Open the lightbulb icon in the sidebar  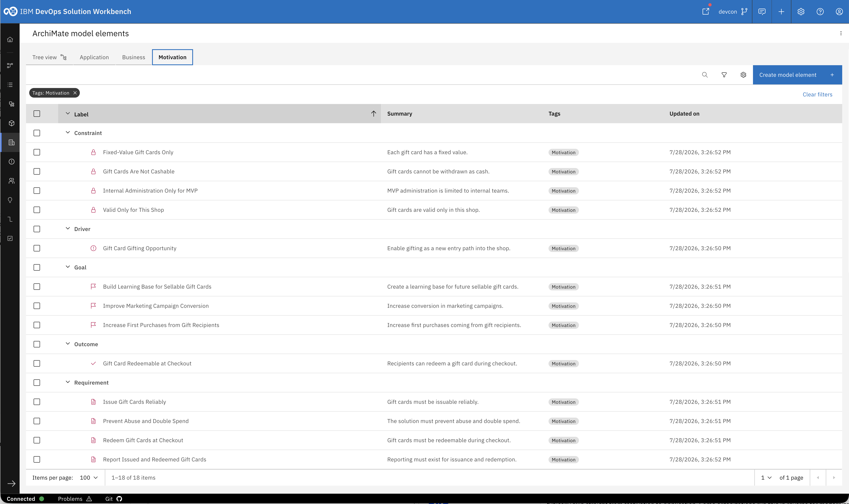[10, 200]
